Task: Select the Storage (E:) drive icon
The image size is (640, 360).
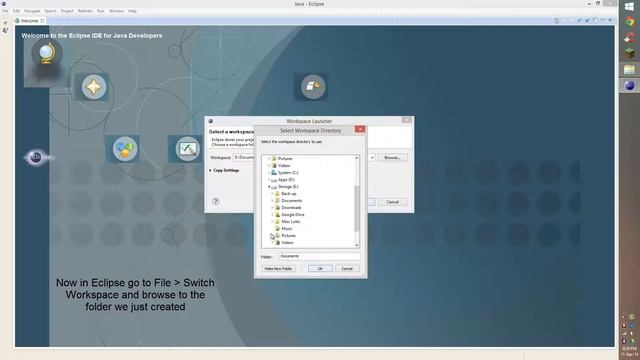Action: click(274, 187)
